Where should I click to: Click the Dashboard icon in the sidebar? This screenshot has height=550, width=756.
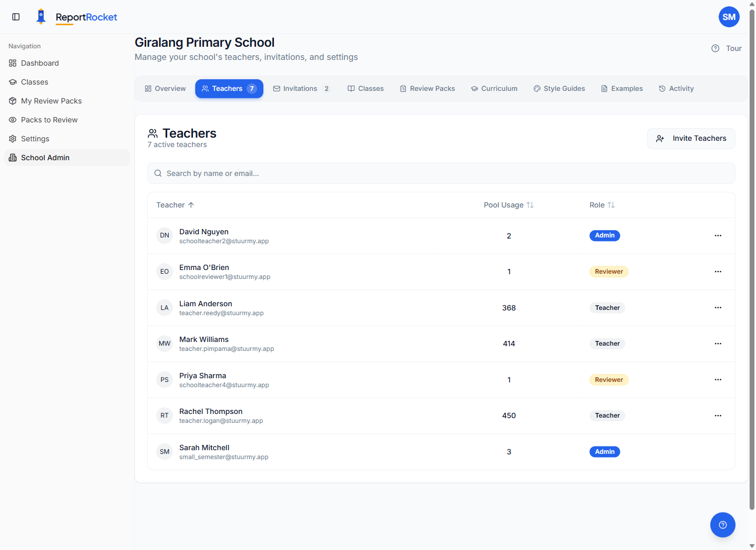[x=12, y=63]
